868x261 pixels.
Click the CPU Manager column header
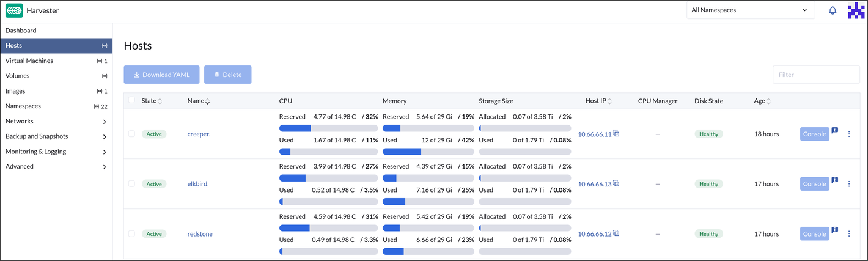pos(657,101)
